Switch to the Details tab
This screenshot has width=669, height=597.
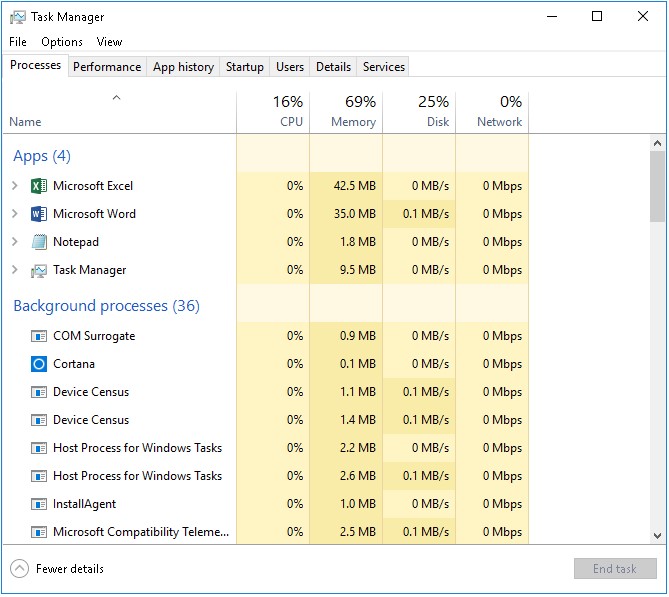pos(334,67)
